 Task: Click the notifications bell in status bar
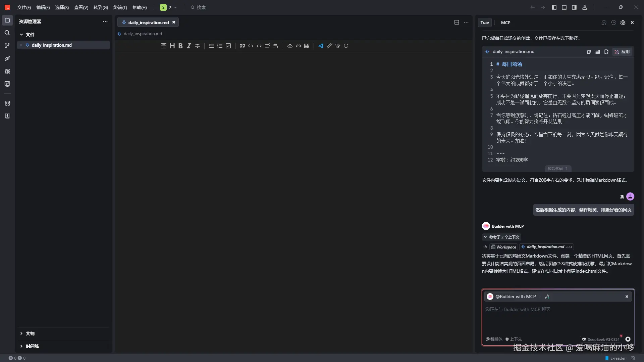[x=633, y=358]
